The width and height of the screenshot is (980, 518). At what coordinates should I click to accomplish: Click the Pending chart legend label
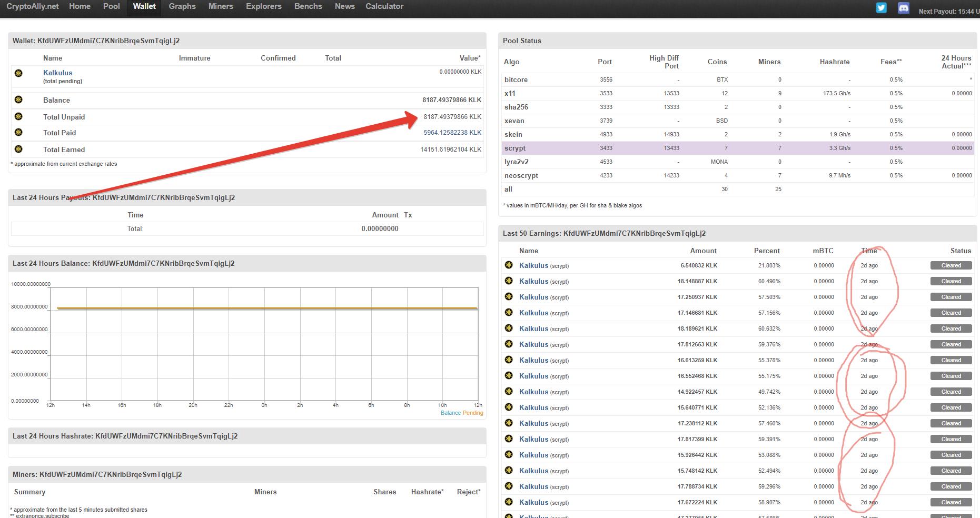[x=473, y=413]
